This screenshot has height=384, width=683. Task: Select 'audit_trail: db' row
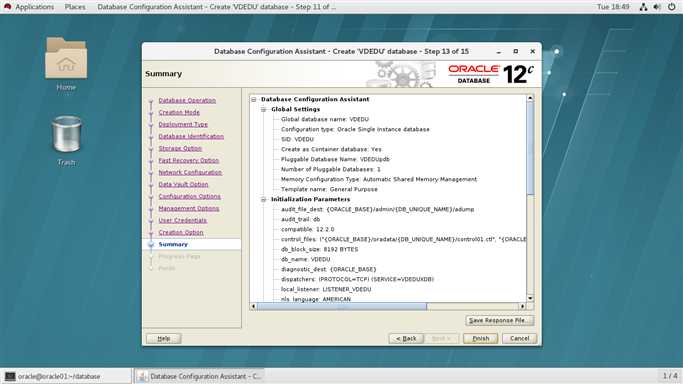[301, 219]
